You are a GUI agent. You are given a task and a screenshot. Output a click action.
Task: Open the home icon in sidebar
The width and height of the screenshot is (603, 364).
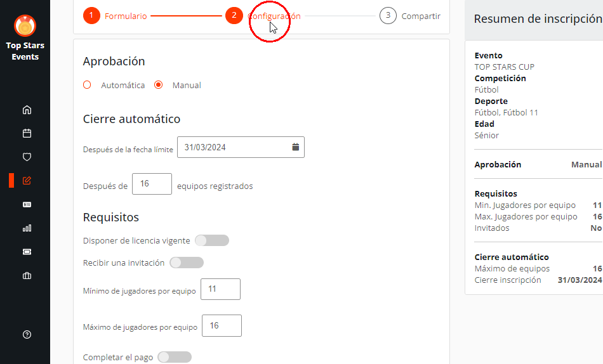pos(27,110)
